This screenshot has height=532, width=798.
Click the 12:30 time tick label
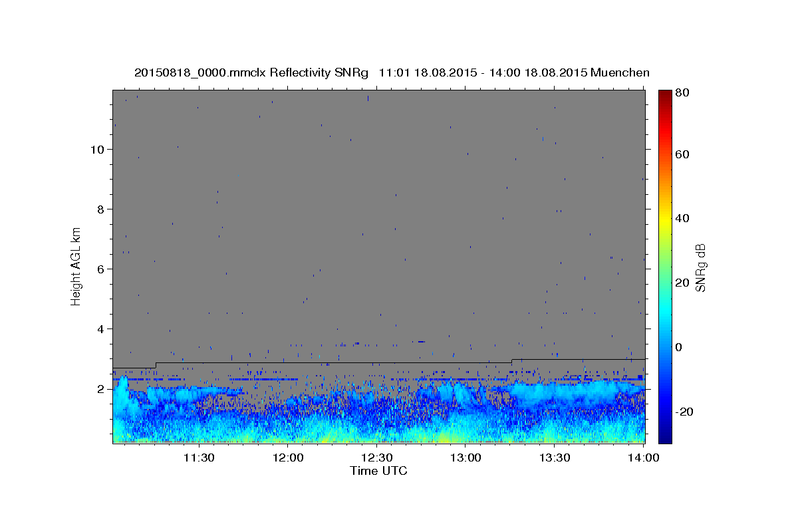click(x=378, y=458)
